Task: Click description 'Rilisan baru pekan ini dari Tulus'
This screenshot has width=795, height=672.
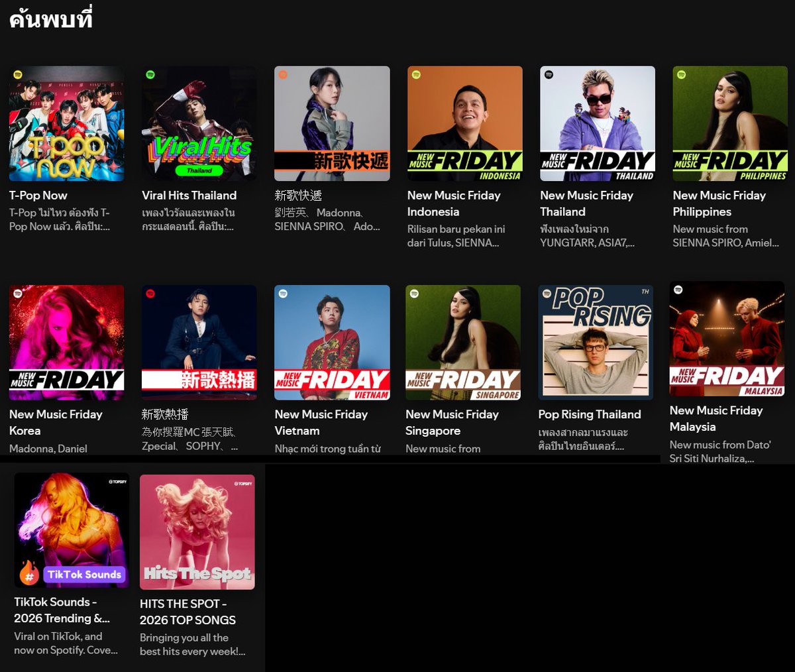Action: [456, 236]
